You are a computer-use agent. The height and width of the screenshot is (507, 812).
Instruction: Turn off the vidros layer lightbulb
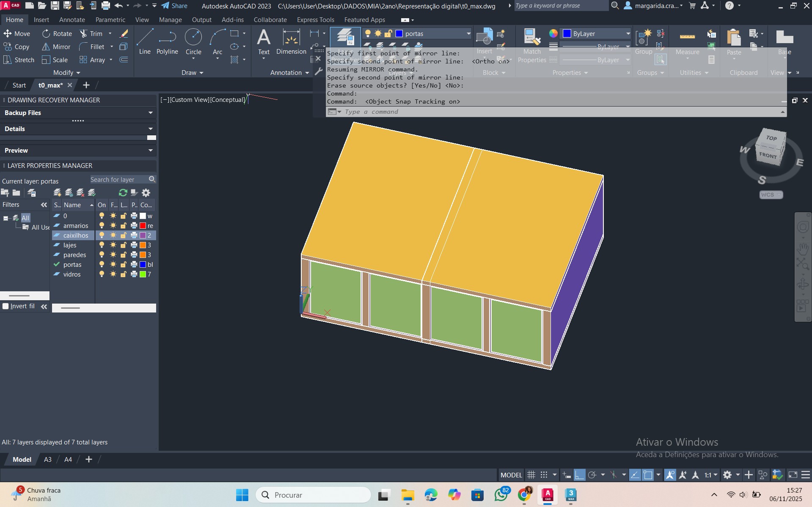102,274
